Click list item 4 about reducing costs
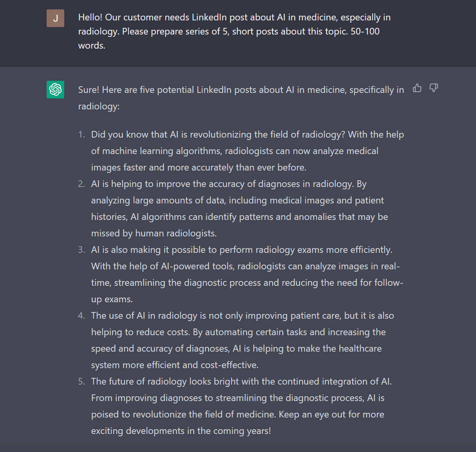Image resolution: width=476 pixels, height=452 pixels. click(243, 340)
